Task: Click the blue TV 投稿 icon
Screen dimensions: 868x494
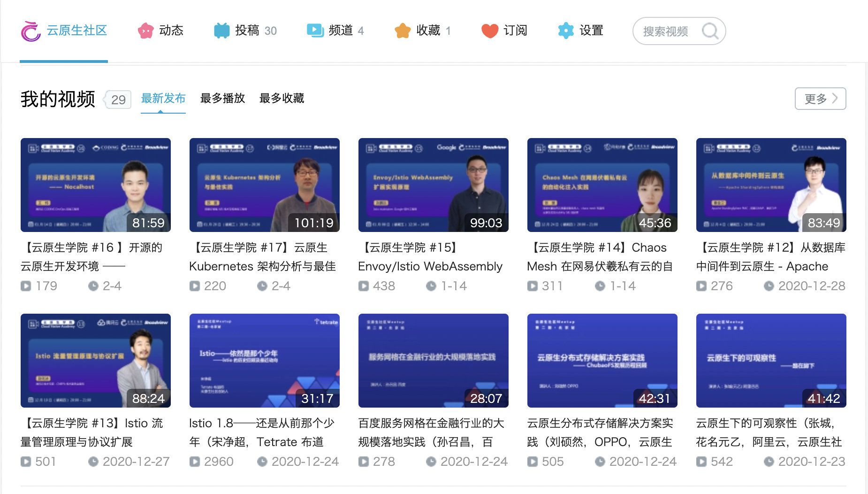Action: coord(221,31)
